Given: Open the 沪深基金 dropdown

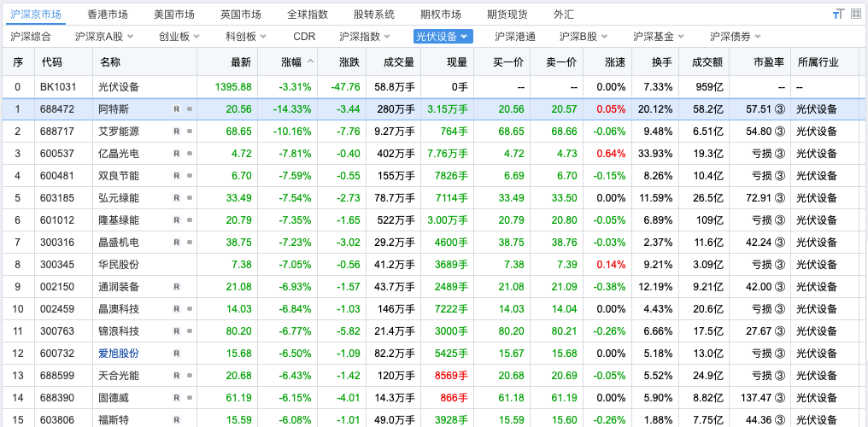Looking at the screenshot, I should 659,37.
